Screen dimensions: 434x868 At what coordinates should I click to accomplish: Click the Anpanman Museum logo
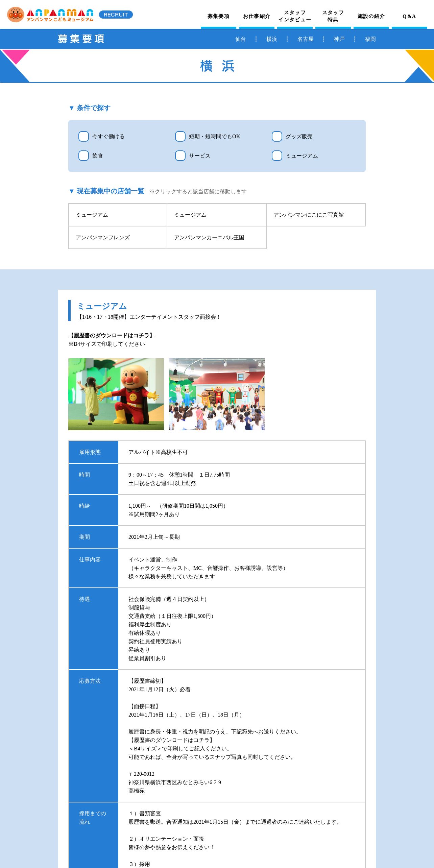click(50, 15)
